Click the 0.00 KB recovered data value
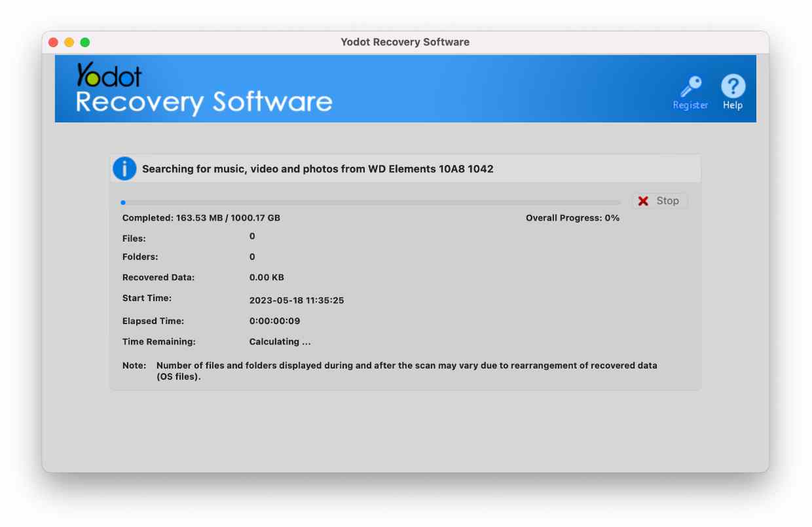The width and height of the screenshot is (812, 527). click(x=267, y=278)
